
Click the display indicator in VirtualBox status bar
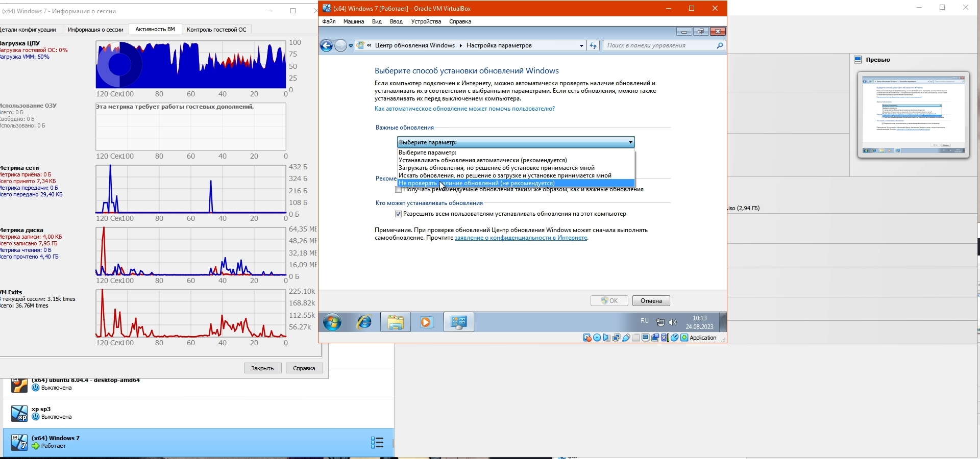pos(646,338)
